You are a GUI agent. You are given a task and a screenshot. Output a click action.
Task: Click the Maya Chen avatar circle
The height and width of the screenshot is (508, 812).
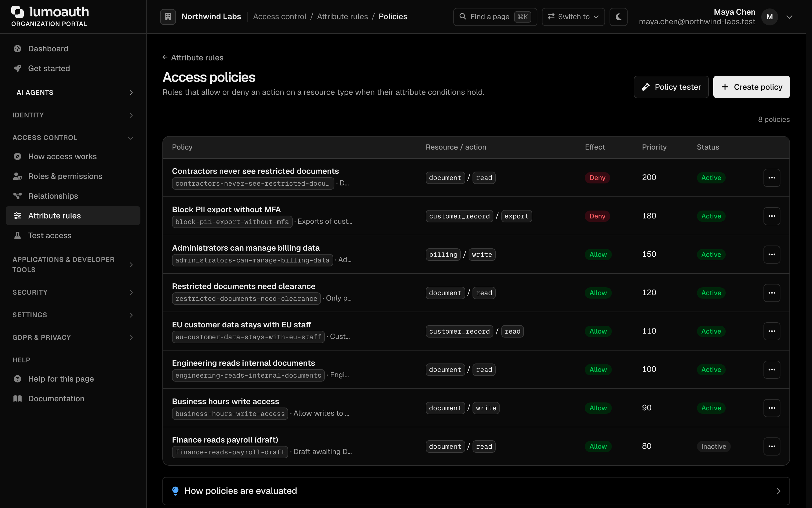point(770,17)
